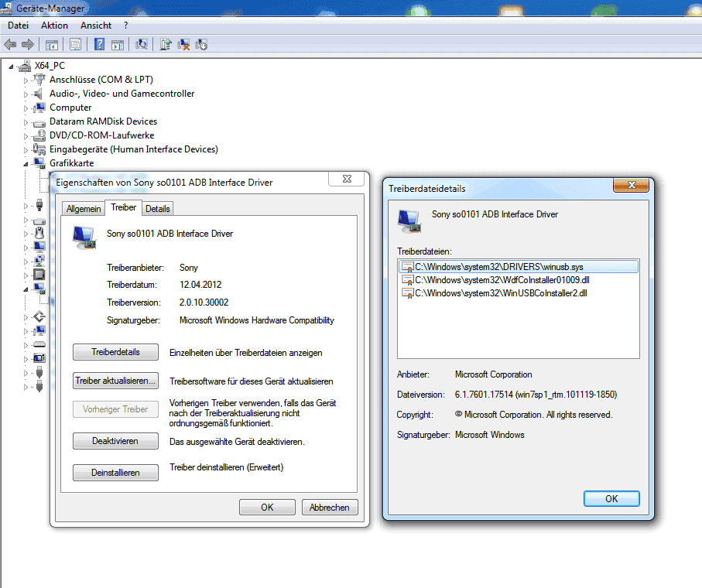The width and height of the screenshot is (702, 588).
Task: Click the driver version 2.0.10.30002 value
Action: tap(204, 303)
